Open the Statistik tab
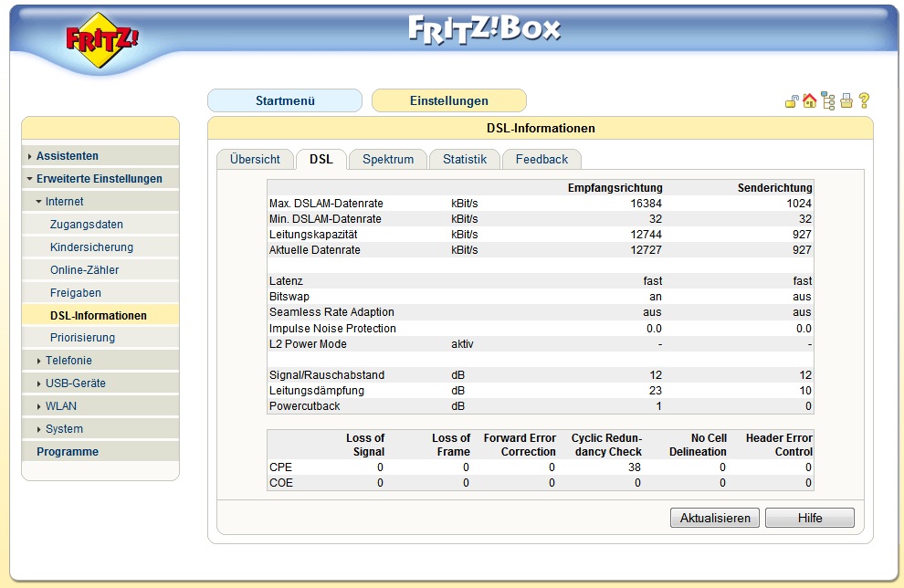The image size is (904, 588). (465, 159)
